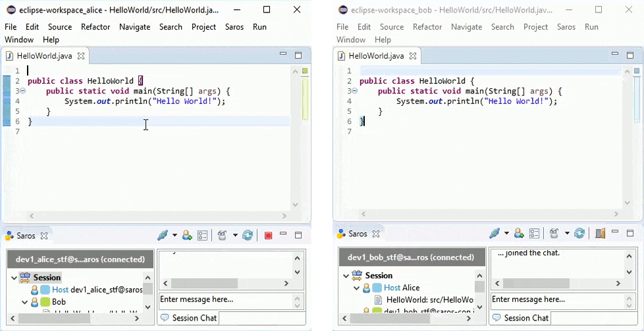Collapse main method fold at line 3 in Bob's editor
This screenshot has width=644, height=331.
pyautogui.click(x=355, y=91)
